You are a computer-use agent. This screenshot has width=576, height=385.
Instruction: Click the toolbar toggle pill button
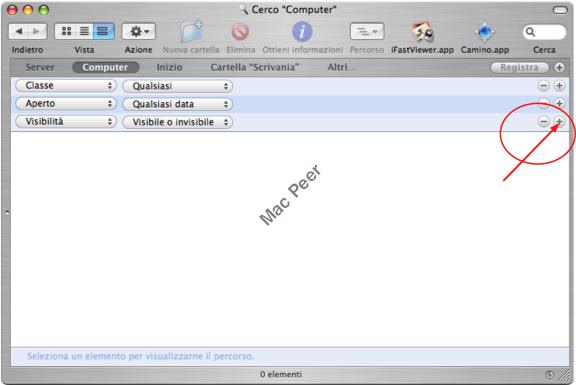560,10
